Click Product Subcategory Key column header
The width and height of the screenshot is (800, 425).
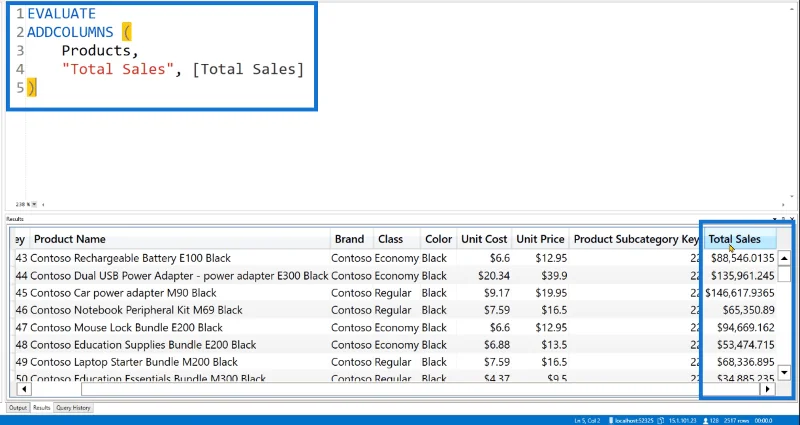click(x=636, y=239)
